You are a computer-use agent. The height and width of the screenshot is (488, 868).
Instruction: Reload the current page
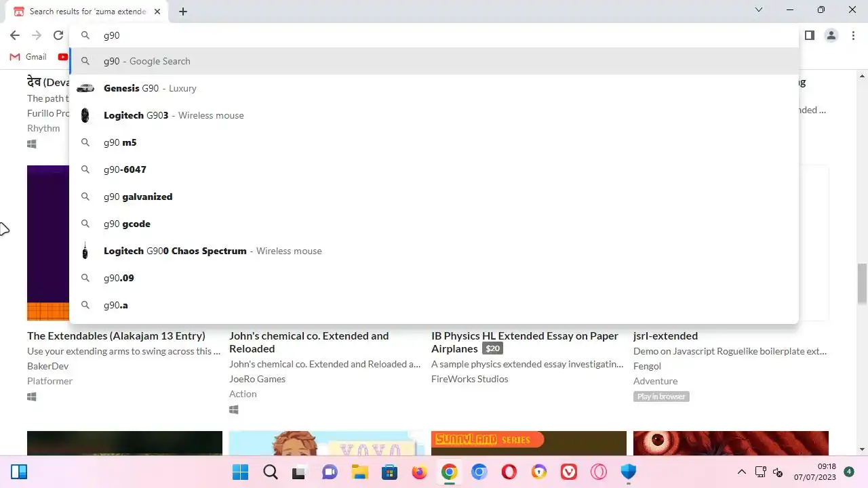coord(58,35)
